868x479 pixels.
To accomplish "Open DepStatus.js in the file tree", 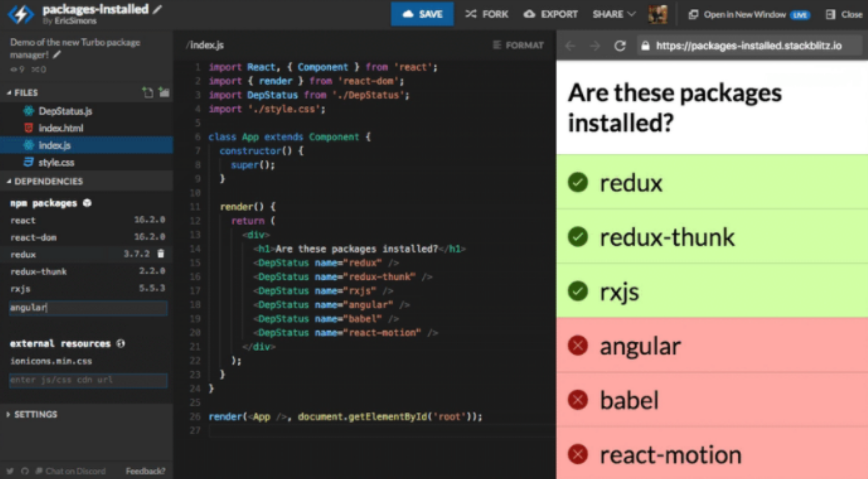I will pos(65,111).
